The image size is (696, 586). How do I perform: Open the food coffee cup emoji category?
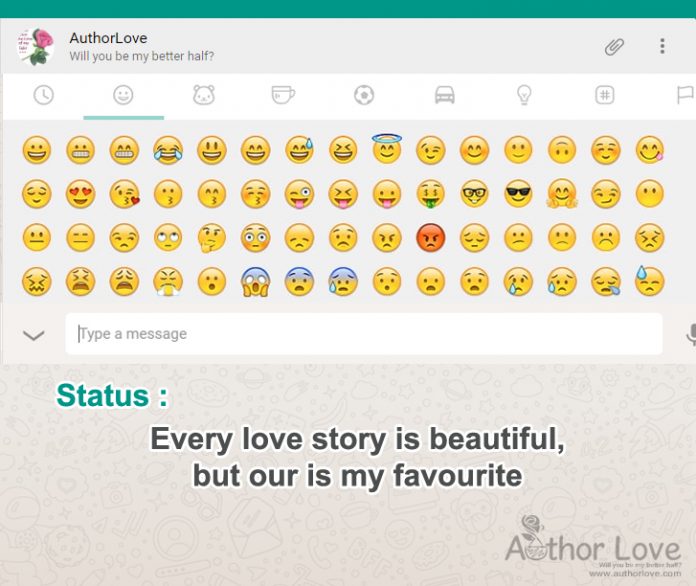coord(283,95)
